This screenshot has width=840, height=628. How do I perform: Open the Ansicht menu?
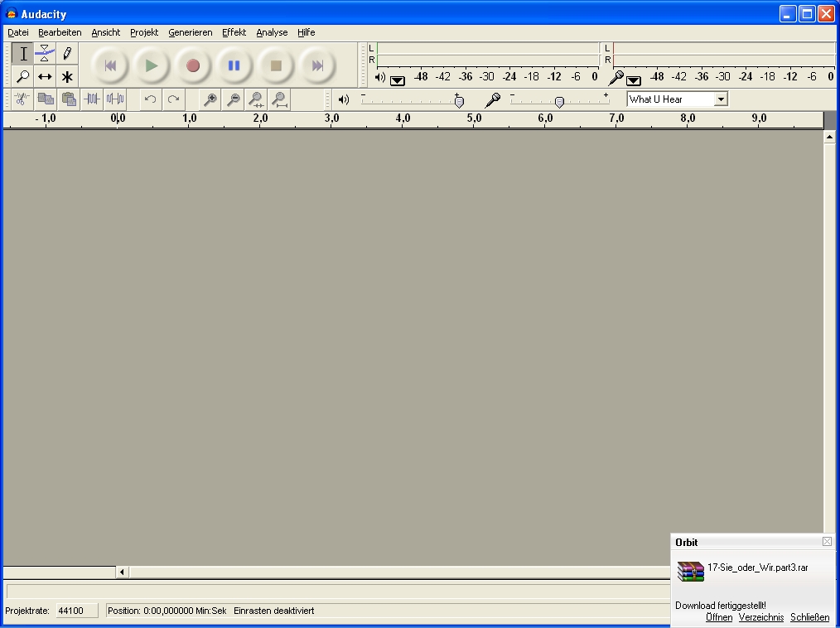pos(106,32)
